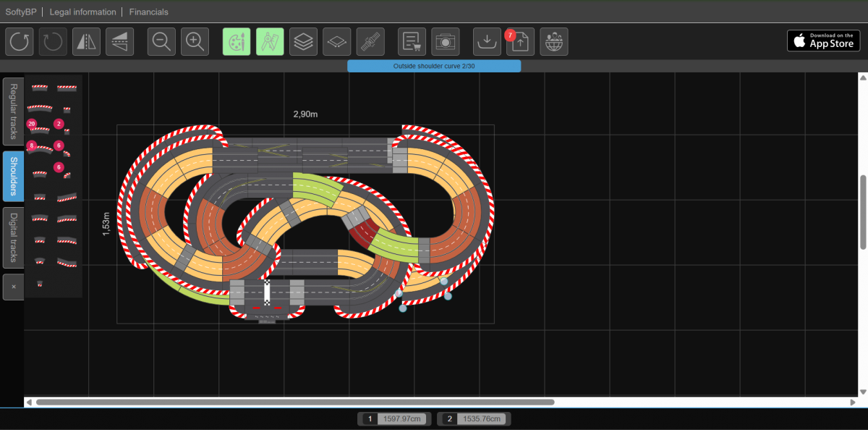
Task: Click the horizontal scrollbar under the canvas
Action: click(295, 402)
